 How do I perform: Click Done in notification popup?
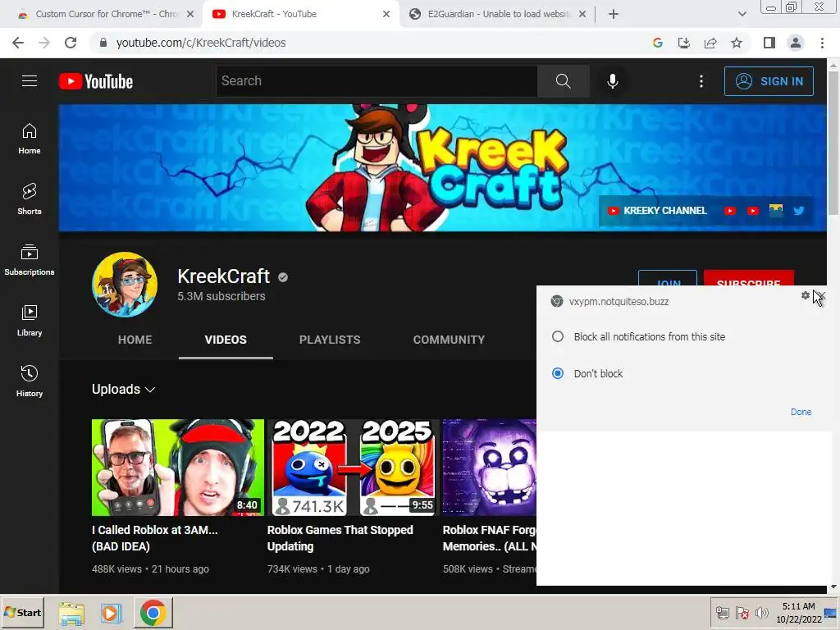pyautogui.click(x=801, y=412)
